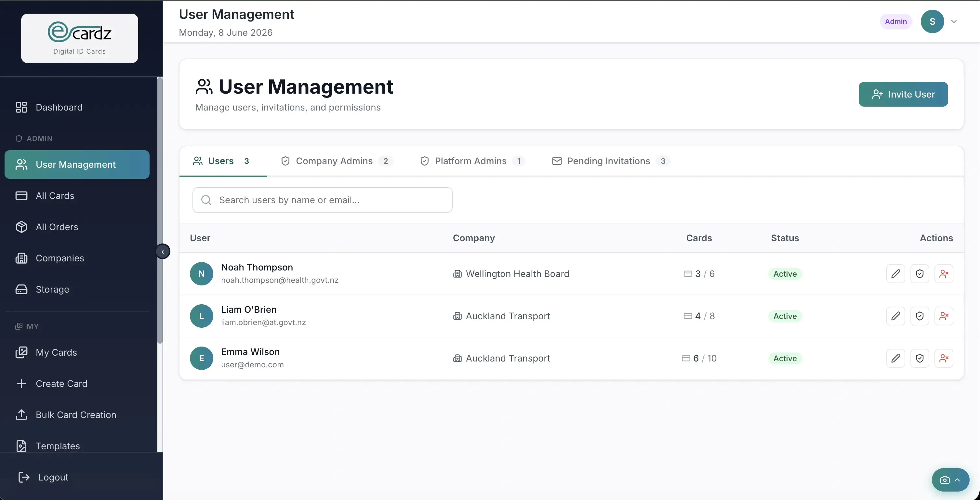Edit Emma Wilson with the pencil icon

click(x=895, y=358)
